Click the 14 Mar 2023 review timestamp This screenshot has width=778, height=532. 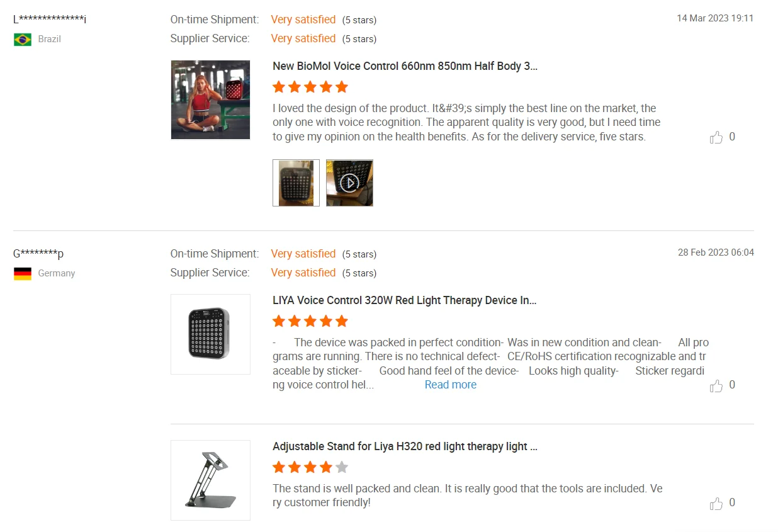click(714, 18)
